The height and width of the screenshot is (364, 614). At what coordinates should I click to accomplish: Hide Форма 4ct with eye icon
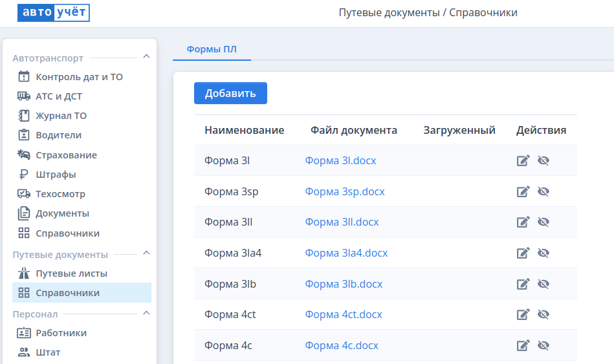[x=543, y=314]
